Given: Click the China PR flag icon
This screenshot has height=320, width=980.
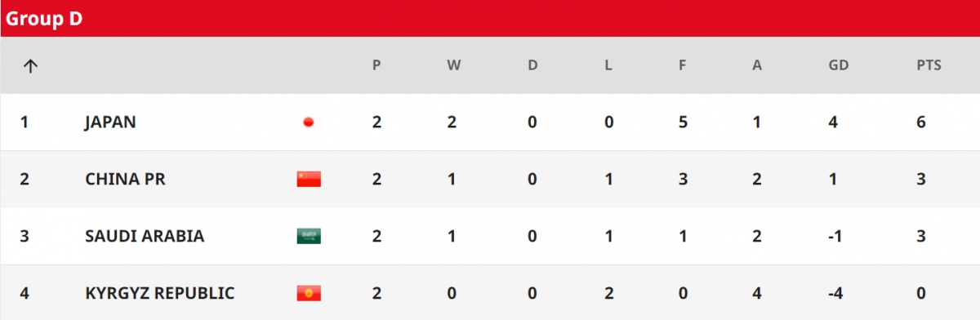Looking at the screenshot, I should 309,179.
